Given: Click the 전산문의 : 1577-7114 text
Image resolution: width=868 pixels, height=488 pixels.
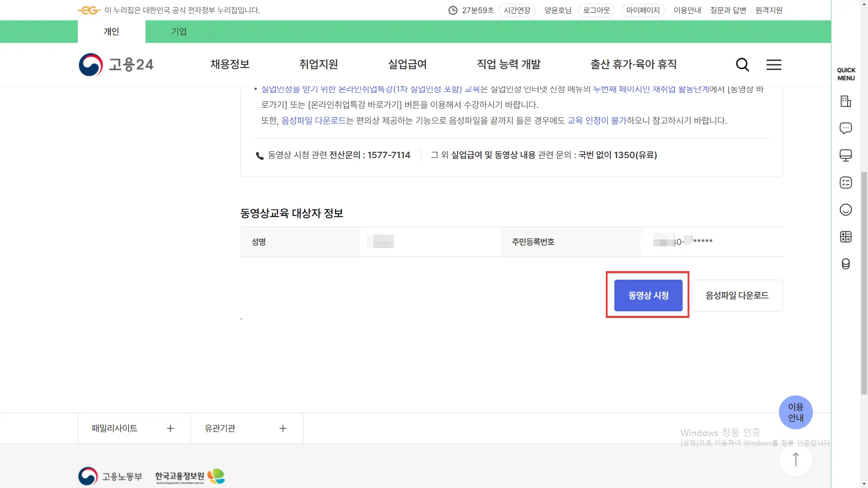Looking at the screenshot, I should pos(370,155).
